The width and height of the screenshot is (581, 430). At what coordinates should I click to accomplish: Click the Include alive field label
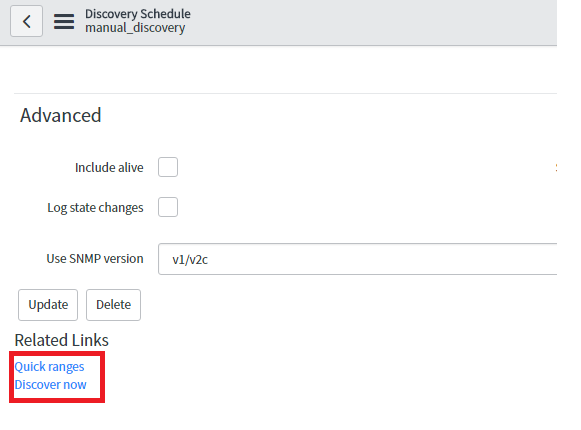click(x=109, y=168)
